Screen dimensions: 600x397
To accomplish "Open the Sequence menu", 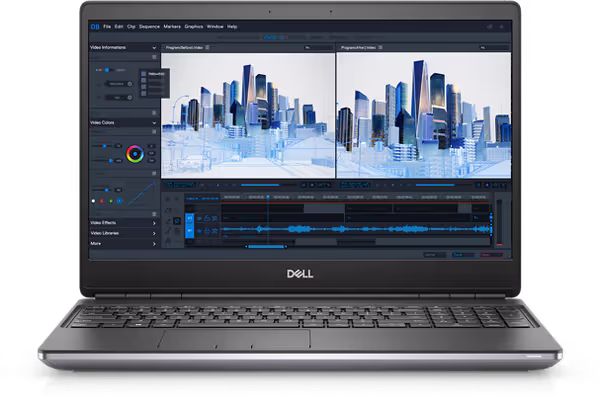I will (149, 26).
